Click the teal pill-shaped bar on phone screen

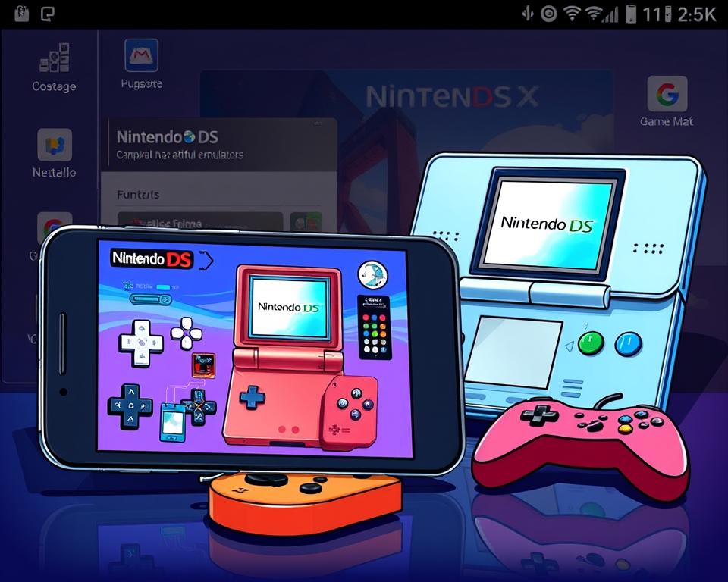150,299
